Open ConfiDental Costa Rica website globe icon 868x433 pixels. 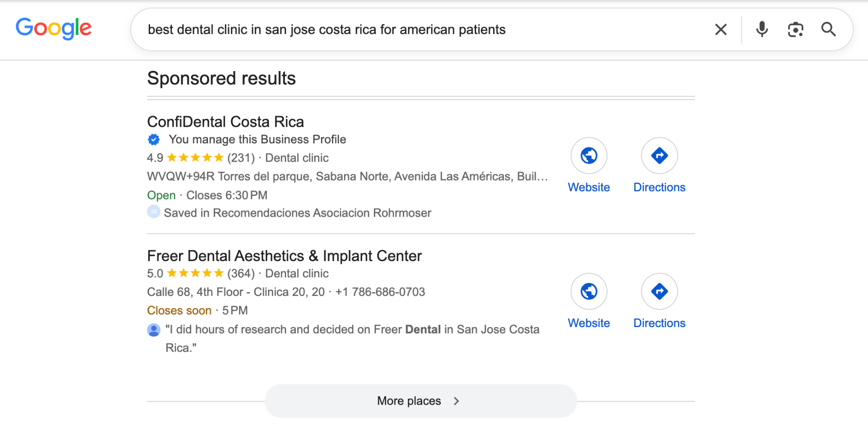[589, 156]
